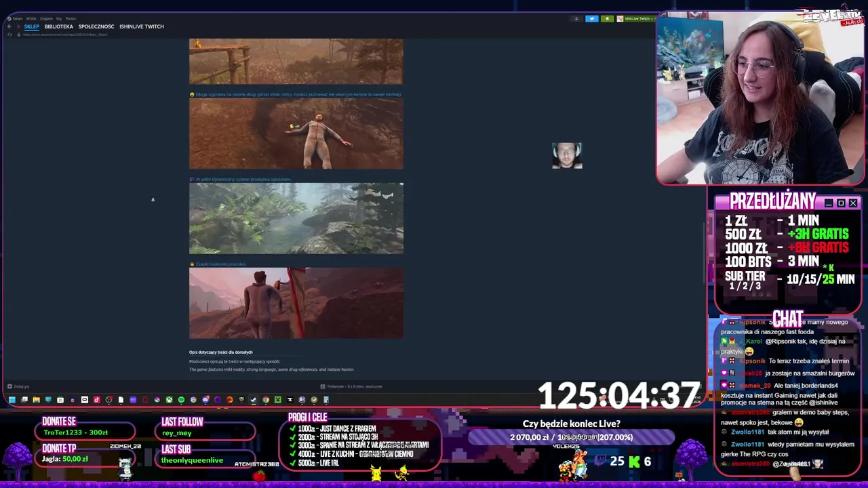Open Microsoft Store on the taskbar
Viewport: 868px width, 488px height.
coord(60,400)
